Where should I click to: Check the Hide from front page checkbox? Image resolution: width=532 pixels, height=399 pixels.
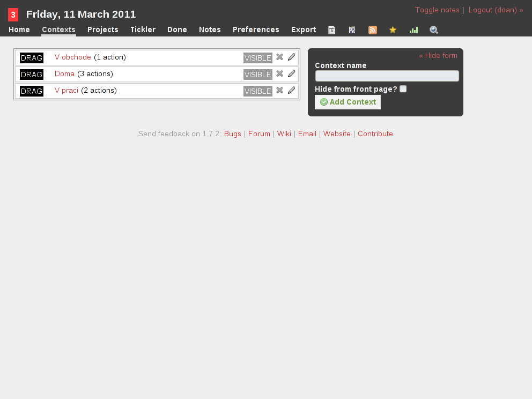pos(403,89)
